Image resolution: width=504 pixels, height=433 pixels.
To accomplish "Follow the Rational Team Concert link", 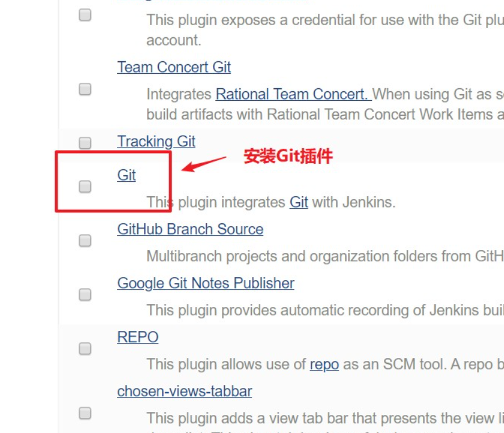I will (x=293, y=94).
